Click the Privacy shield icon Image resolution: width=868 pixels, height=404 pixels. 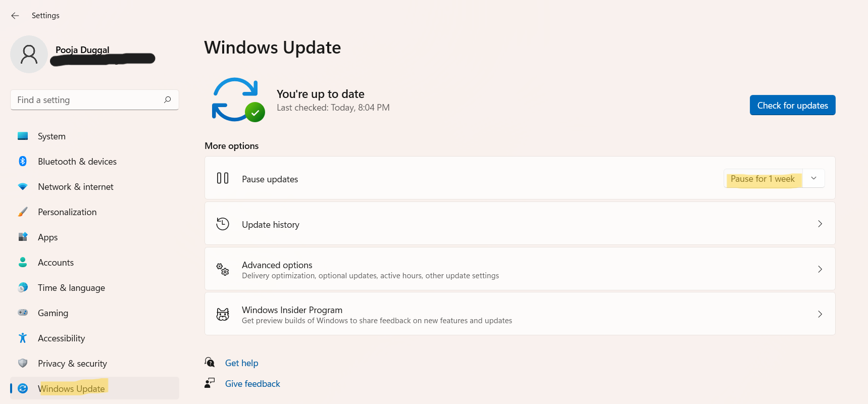click(x=23, y=363)
